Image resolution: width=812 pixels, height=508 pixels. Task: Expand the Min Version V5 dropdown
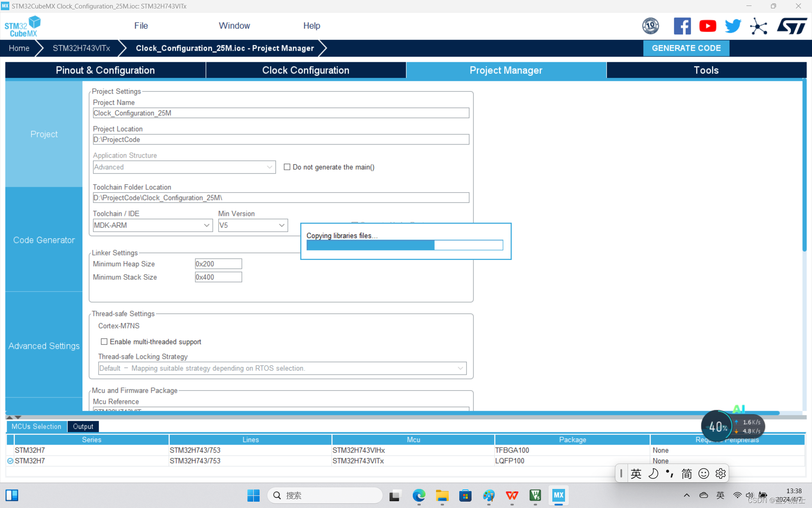click(252, 225)
